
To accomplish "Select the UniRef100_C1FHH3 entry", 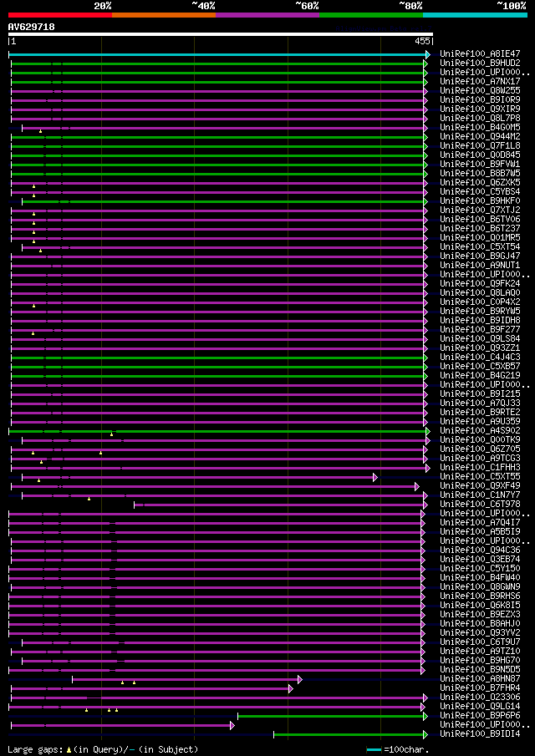I will pos(480,468).
